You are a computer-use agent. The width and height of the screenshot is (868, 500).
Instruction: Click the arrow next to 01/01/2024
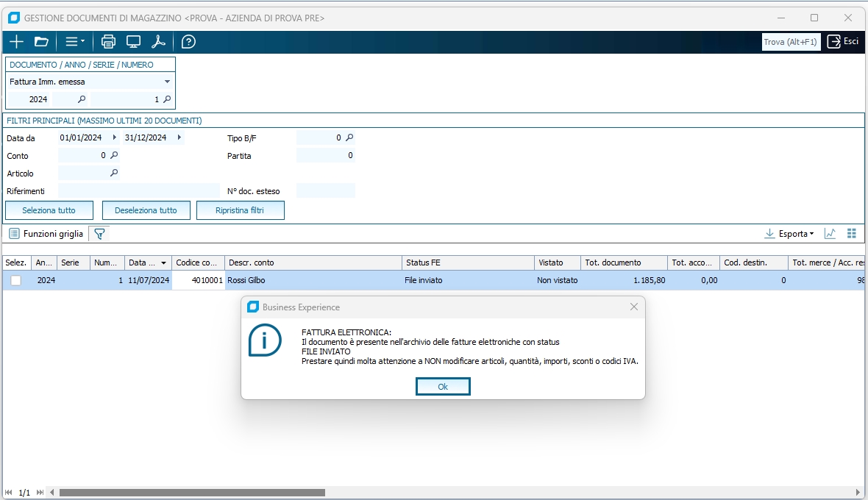(x=115, y=137)
